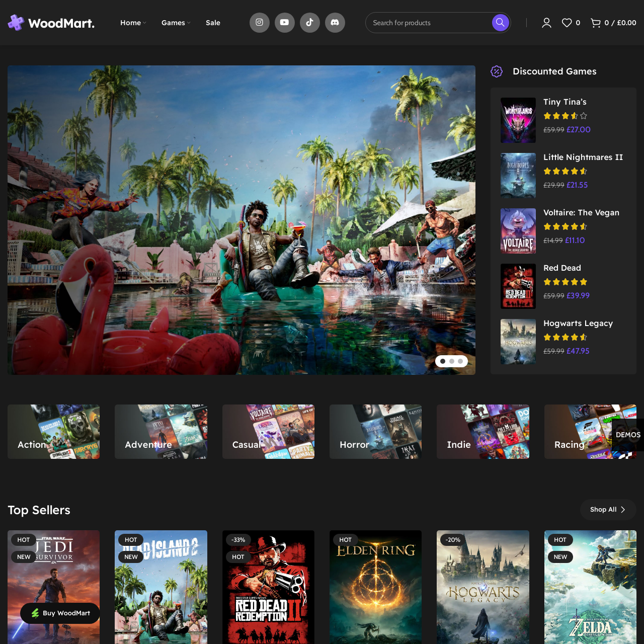Viewport: 644px width, 644px height.
Task: Open the Little Nightmares II product link
Action: 583,157
